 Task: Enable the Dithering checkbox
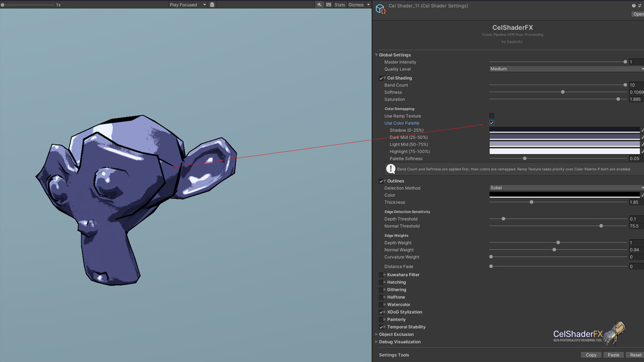[381, 290]
